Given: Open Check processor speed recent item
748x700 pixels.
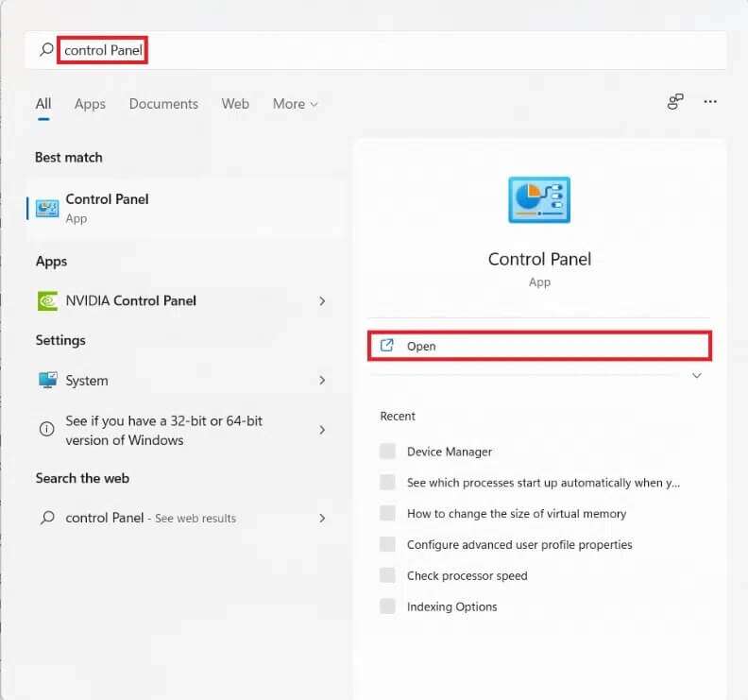Looking at the screenshot, I should (467, 575).
